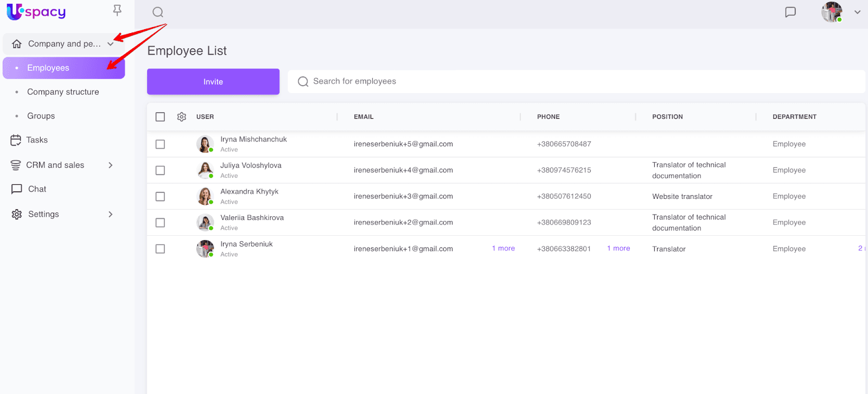Focus the Search for employees field
The image size is (868, 394).
(575, 81)
